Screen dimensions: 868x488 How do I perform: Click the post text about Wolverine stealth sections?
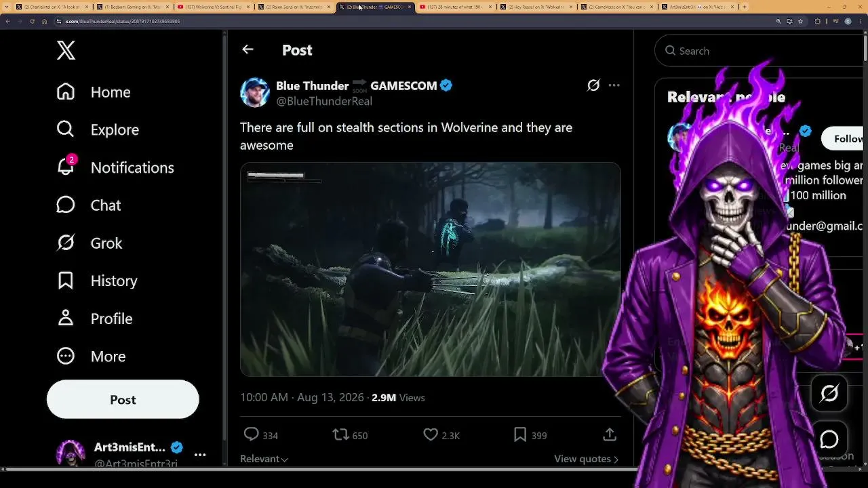pos(406,136)
